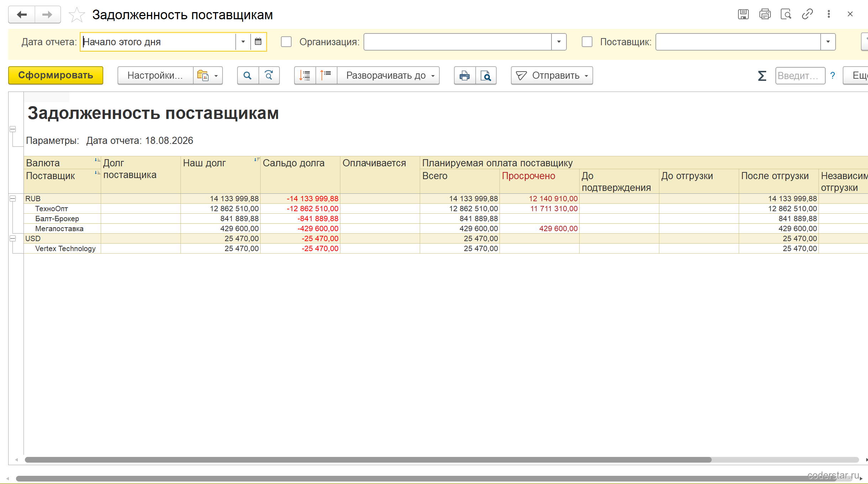868x484 pixels.
Task: Add report to favorites with star icon
Action: (x=77, y=15)
